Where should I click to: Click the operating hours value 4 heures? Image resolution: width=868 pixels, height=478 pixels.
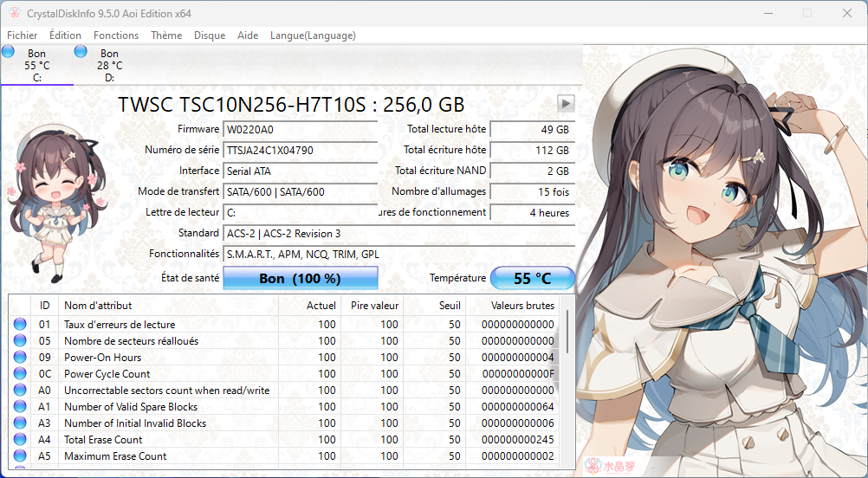pos(533,212)
